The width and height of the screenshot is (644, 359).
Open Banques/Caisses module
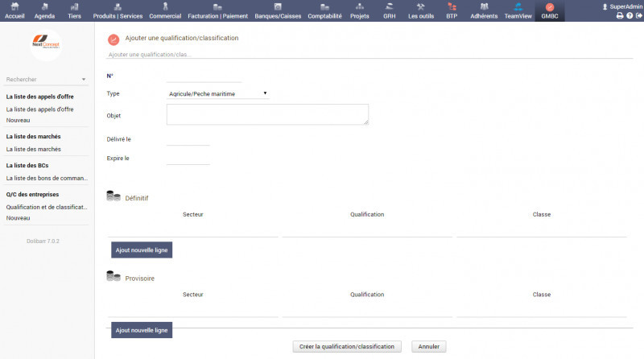tap(278, 11)
